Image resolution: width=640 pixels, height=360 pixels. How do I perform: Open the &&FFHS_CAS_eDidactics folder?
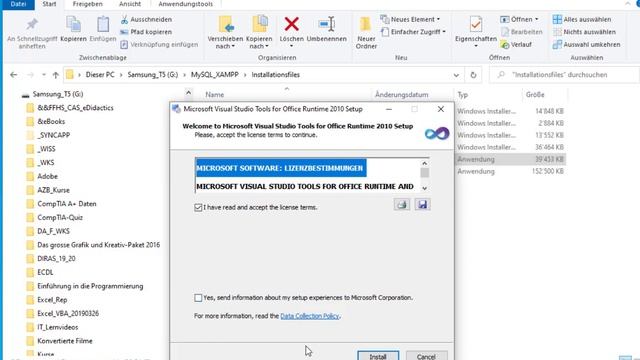point(75,108)
